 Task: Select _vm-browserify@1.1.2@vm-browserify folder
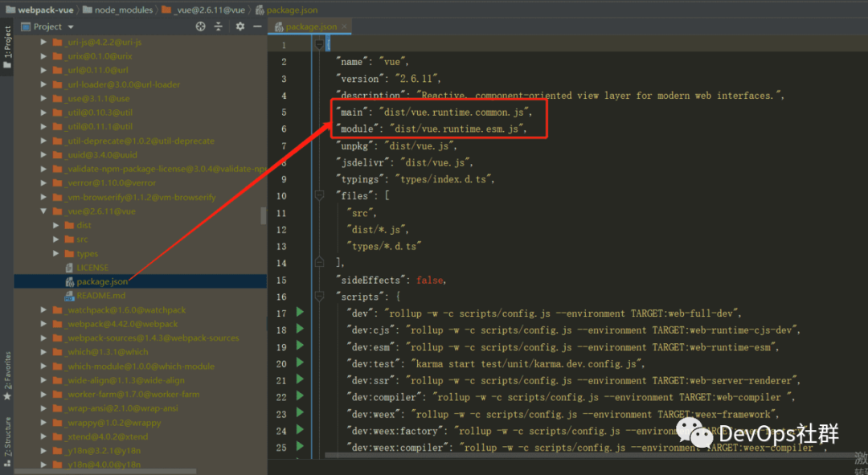tap(141, 197)
